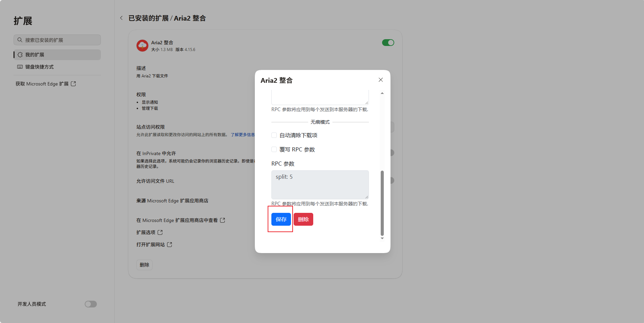The image size is (644, 323).
Task: Toggle 开发人员模式 developer mode switch
Action: coord(91,304)
